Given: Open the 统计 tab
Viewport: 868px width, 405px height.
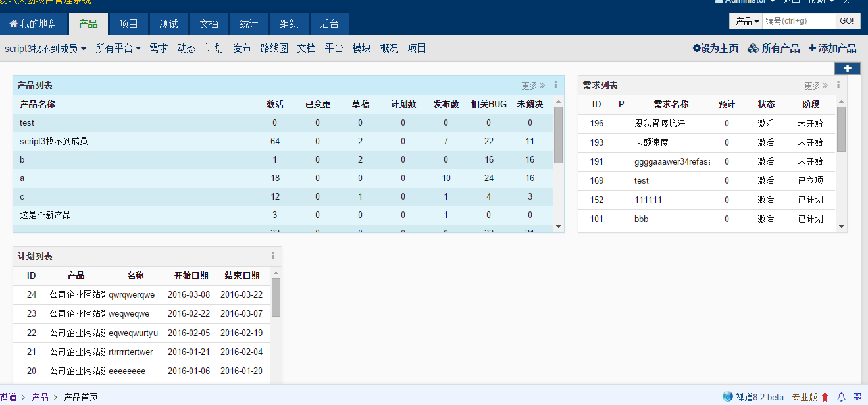Looking at the screenshot, I should pyautogui.click(x=249, y=24).
